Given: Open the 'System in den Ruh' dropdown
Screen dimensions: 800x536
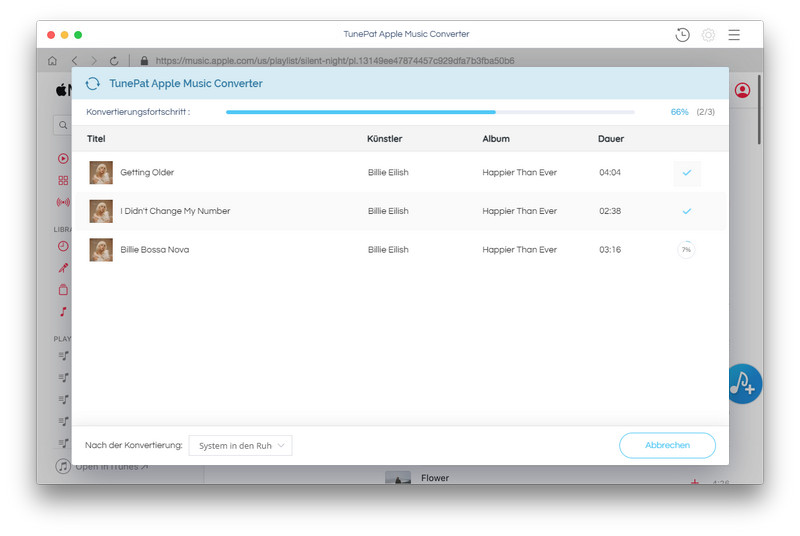Looking at the screenshot, I should [x=240, y=446].
